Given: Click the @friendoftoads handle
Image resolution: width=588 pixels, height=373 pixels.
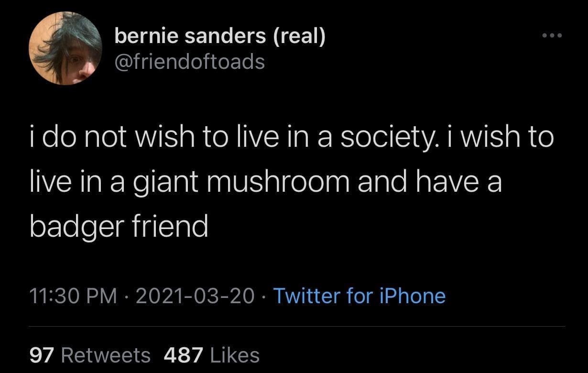Looking at the screenshot, I should coord(189,61).
